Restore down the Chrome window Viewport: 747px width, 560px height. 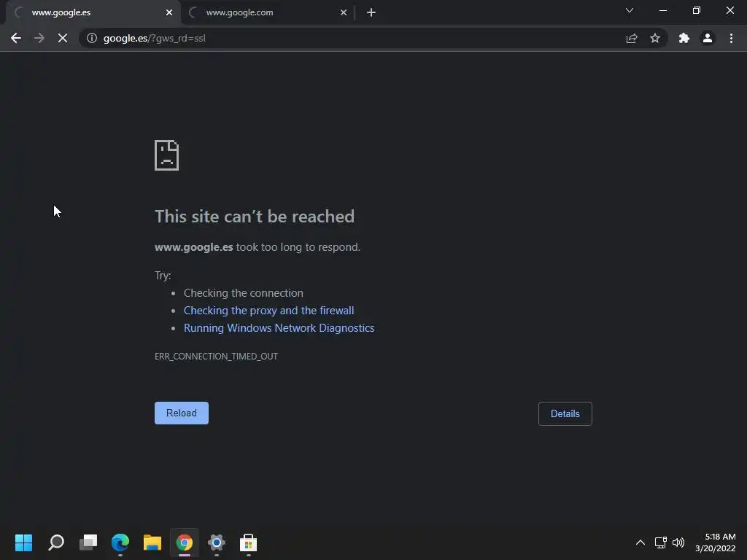click(x=697, y=10)
